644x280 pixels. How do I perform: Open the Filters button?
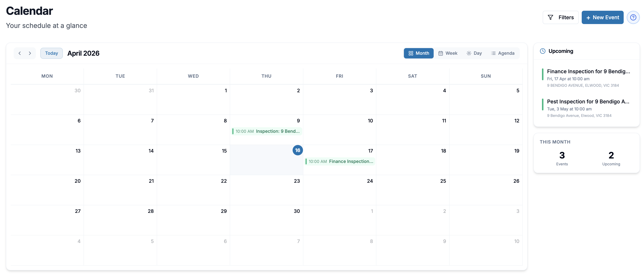tap(560, 18)
